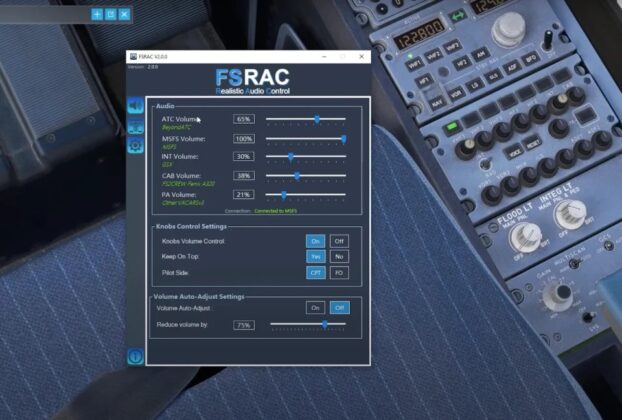Screen dimensions: 622x420
Task: Select VHF2 on the cockpit radio panel
Action: 434,56
